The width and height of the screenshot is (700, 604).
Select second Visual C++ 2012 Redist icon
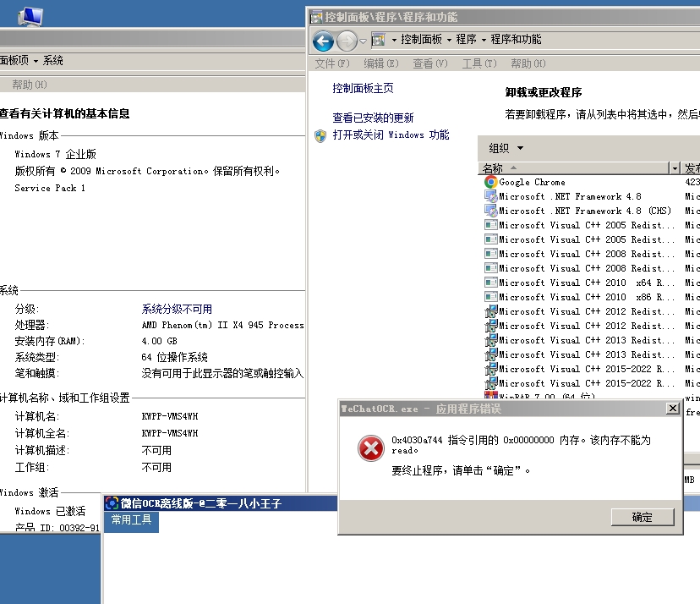490,325
